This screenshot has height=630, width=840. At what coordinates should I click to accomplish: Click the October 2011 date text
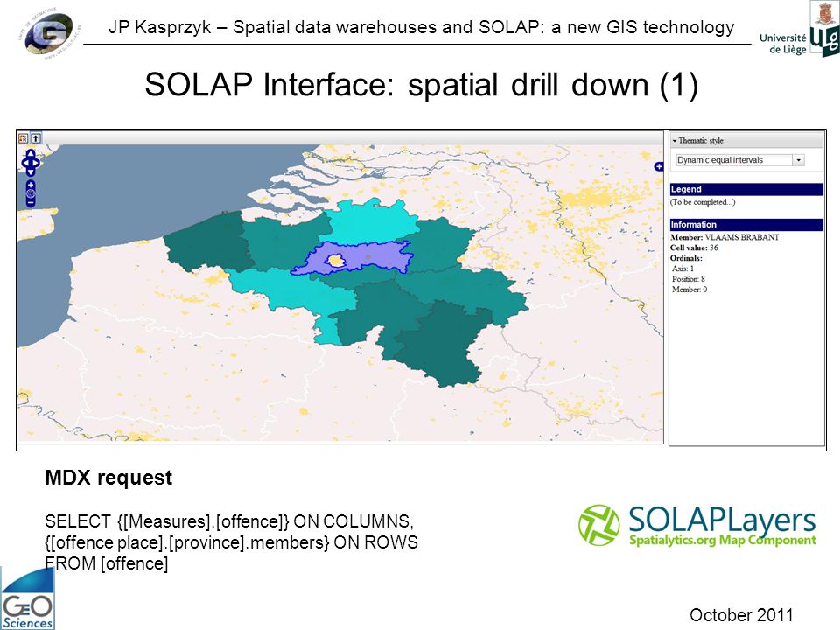point(741,614)
